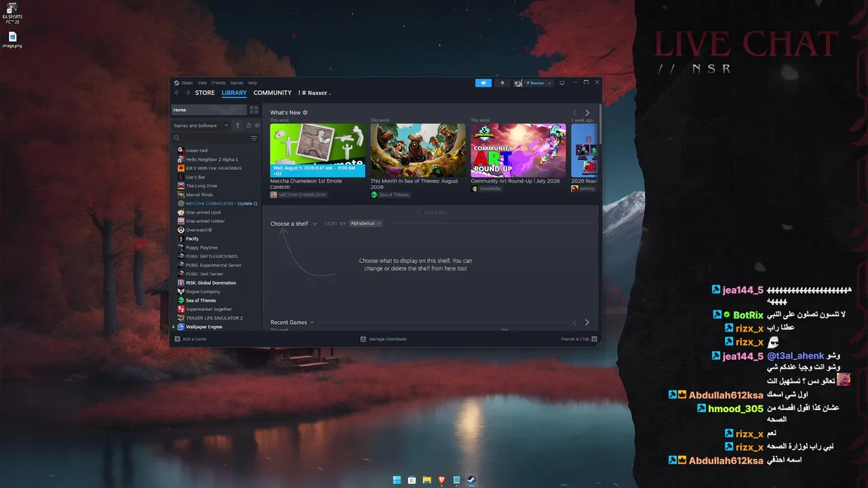Click the blue announcements megaphone button
Image resolution: width=868 pixels, height=488 pixels.
pos(484,83)
